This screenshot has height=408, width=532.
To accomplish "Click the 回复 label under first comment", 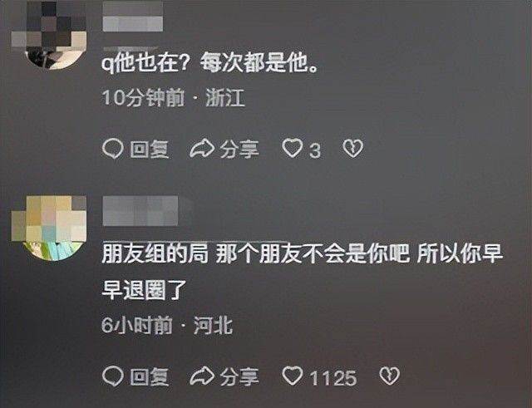I will 150,150.
